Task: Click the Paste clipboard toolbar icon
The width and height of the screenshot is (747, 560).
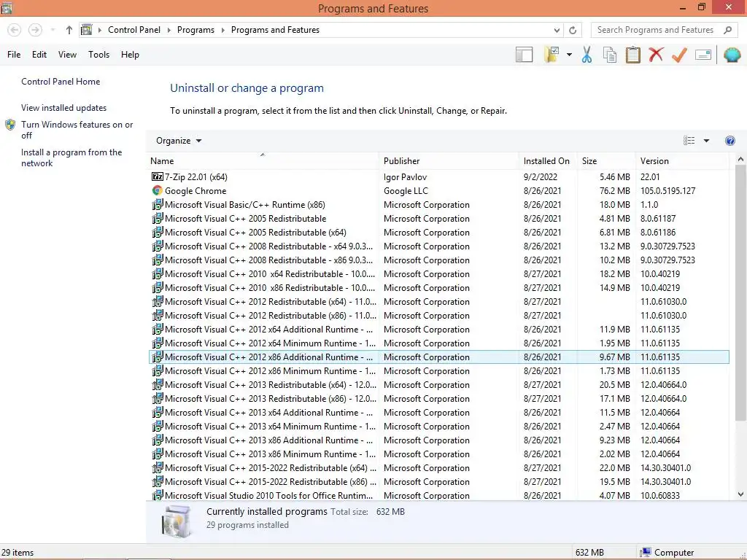Action: click(632, 55)
